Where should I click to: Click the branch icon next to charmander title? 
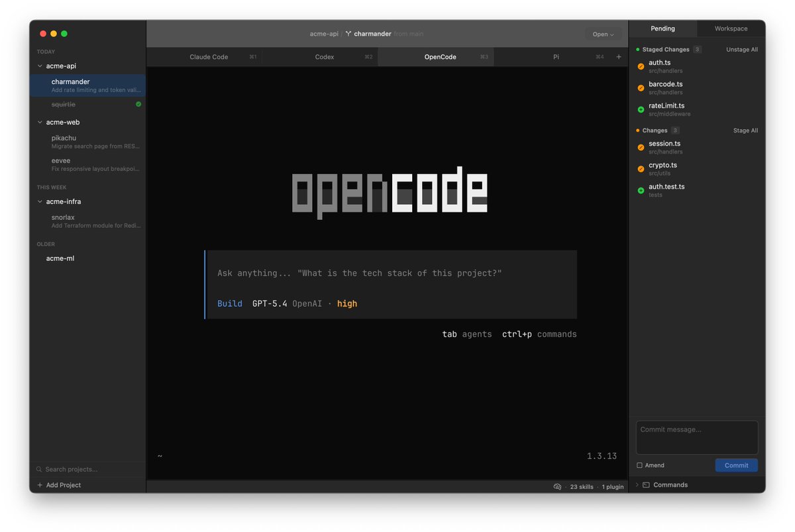click(x=348, y=34)
